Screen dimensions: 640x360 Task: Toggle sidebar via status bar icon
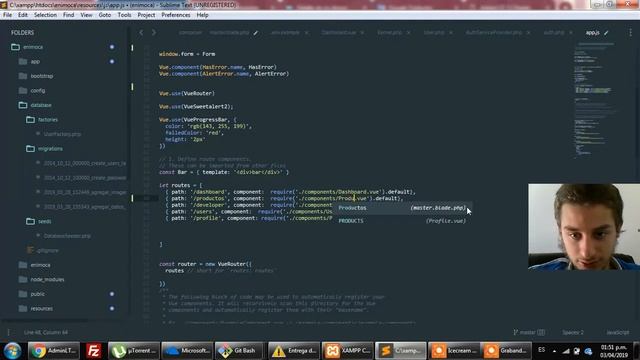9,332
